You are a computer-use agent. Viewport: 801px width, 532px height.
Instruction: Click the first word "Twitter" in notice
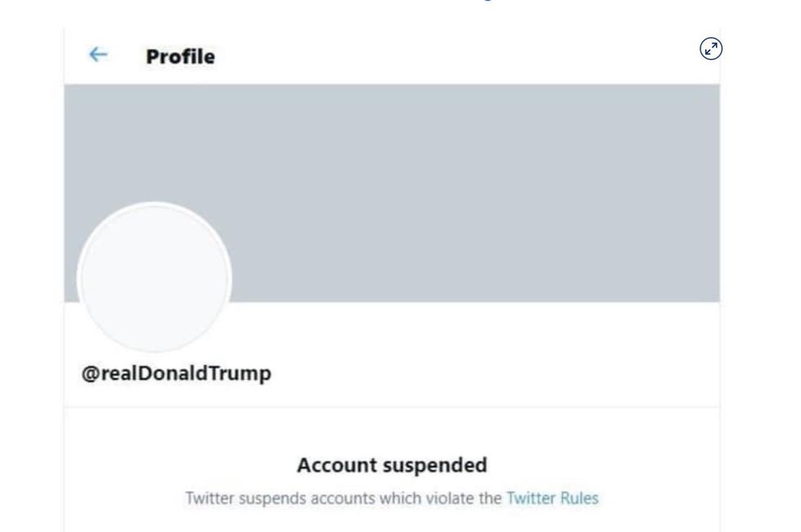pyautogui.click(x=208, y=498)
